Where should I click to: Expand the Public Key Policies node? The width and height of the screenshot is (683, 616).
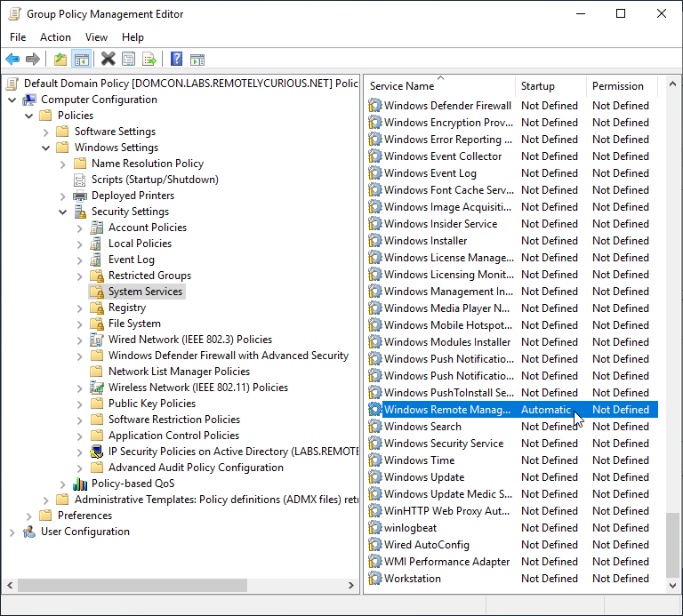80,404
